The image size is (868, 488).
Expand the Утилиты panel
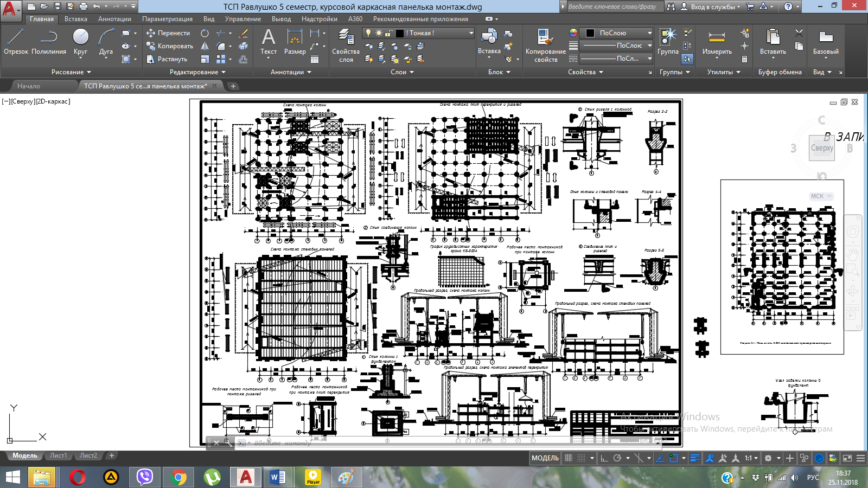point(724,72)
